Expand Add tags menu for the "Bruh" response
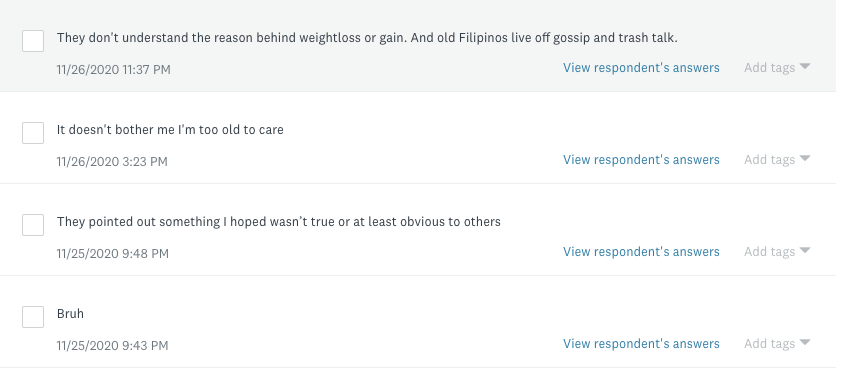Image resolution: width=841 pixels, height=390 pixels. pyautogui.click(x=777, y=343)
